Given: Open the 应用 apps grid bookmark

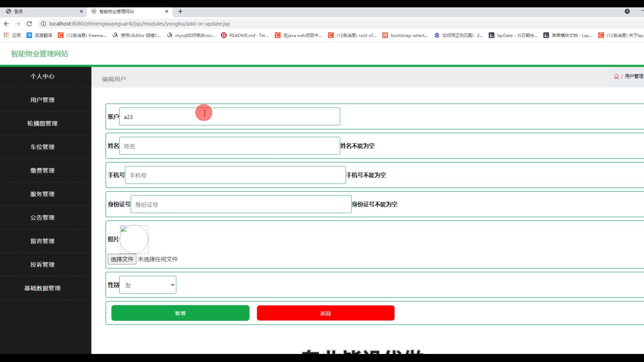Looking at the screenshot, I should (12, 35).
